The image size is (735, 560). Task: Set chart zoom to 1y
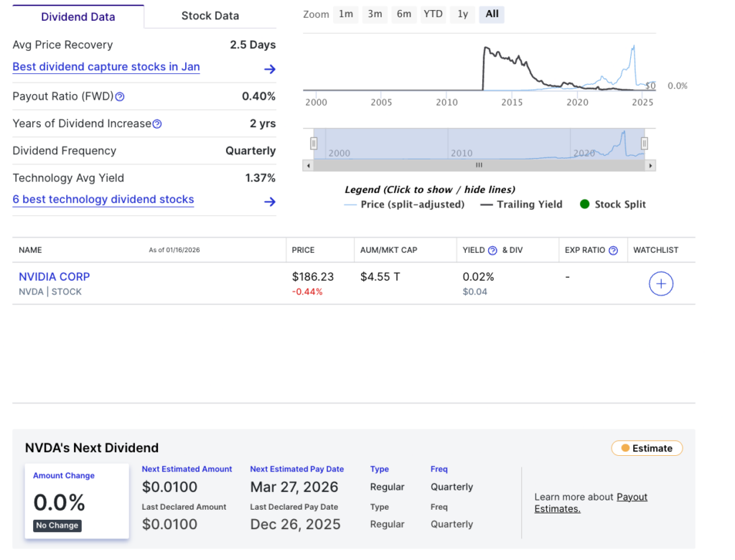click(x=462, y=14)
